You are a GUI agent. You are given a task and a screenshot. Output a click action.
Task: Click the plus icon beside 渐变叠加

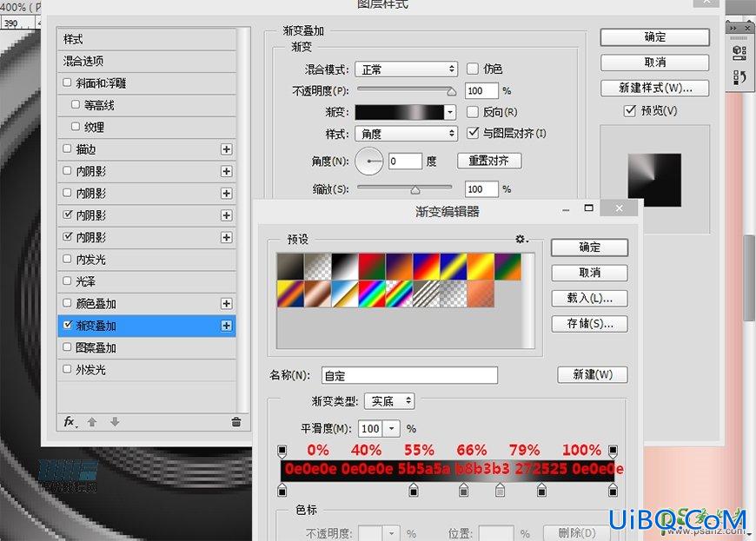pyautogui.click(x=227, y=326)
